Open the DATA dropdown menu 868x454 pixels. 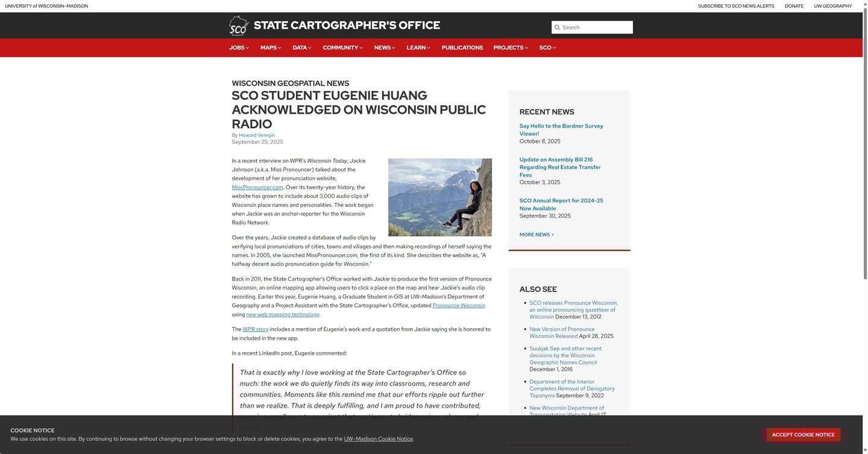tap(302, 48)
